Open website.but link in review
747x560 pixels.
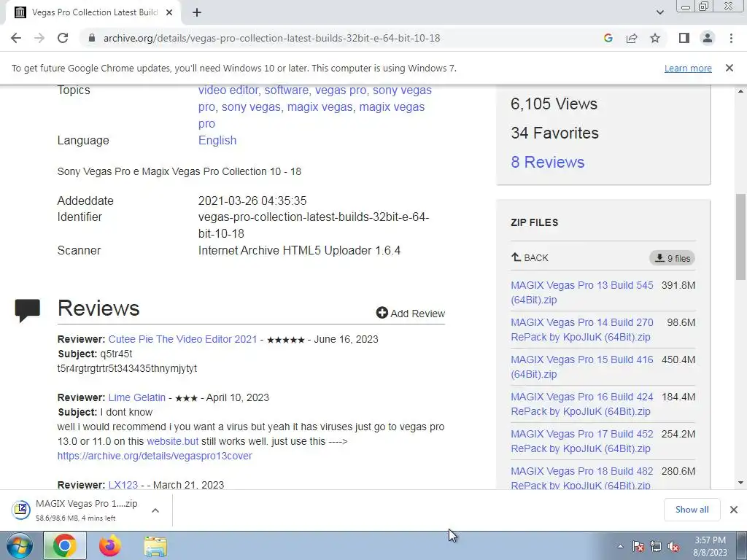coord(172,441)
